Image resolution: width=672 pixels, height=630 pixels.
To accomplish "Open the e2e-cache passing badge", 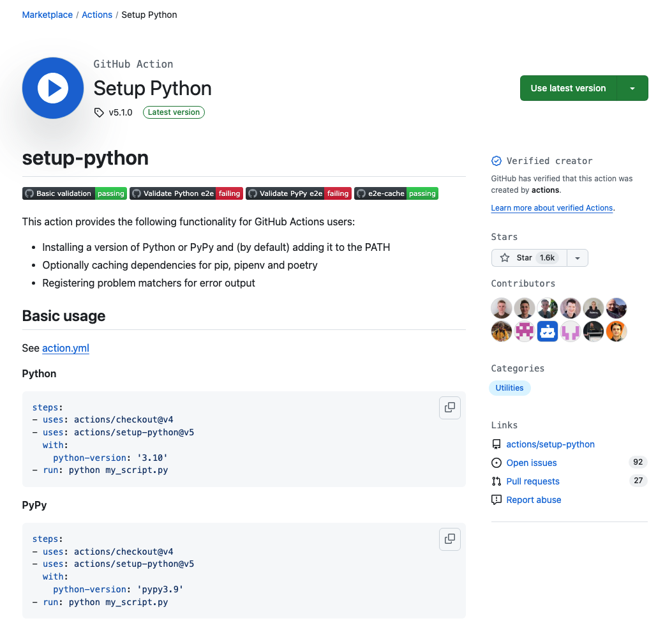I will click(x=396, y=193).
